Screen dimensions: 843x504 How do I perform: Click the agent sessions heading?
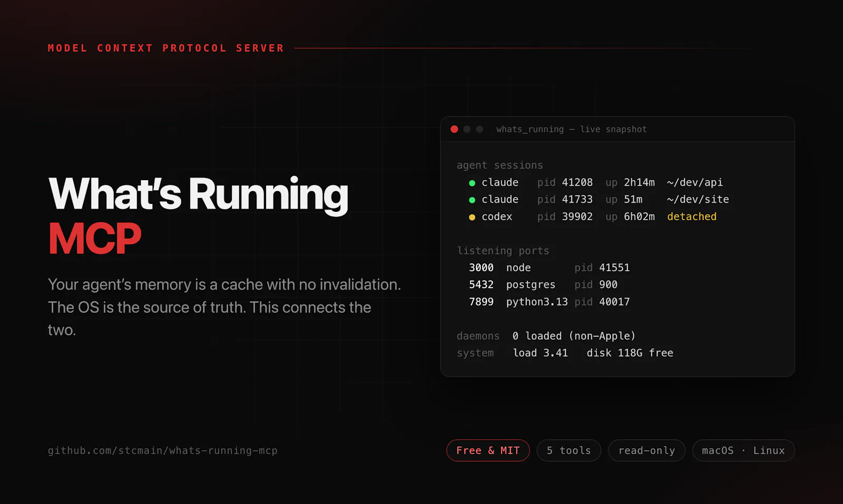pos(499,165)
